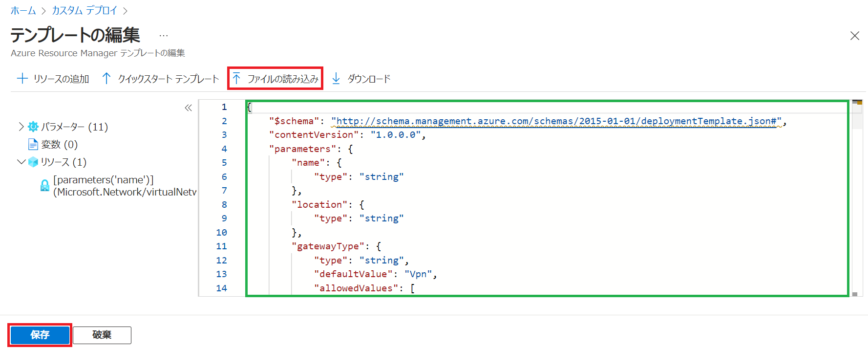The width and height of the screenshot is (868, 349).
Task: Click the 破棄 button
Action: (102, 335)
